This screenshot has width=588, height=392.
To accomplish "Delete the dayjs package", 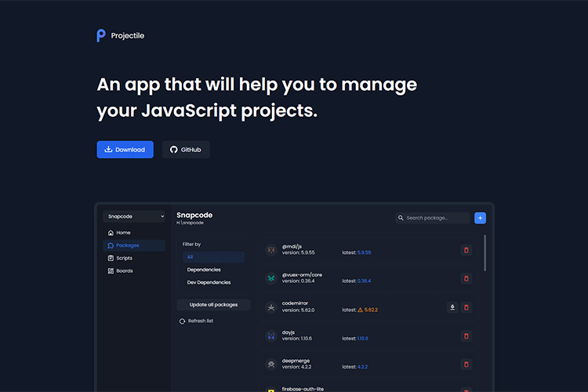I will pyautogui.click(x=466, y=336).
